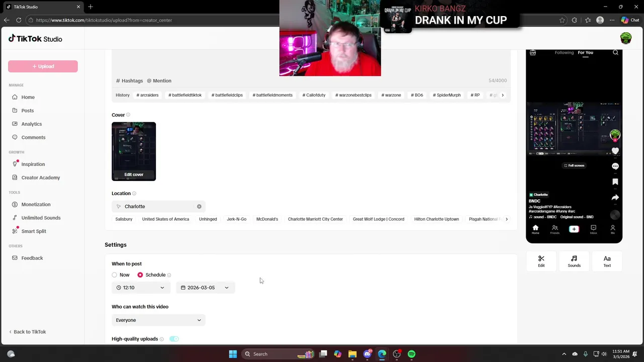This screenshot has height=362, width=644.
Task: Show more location suggestions
Action: 507,219
